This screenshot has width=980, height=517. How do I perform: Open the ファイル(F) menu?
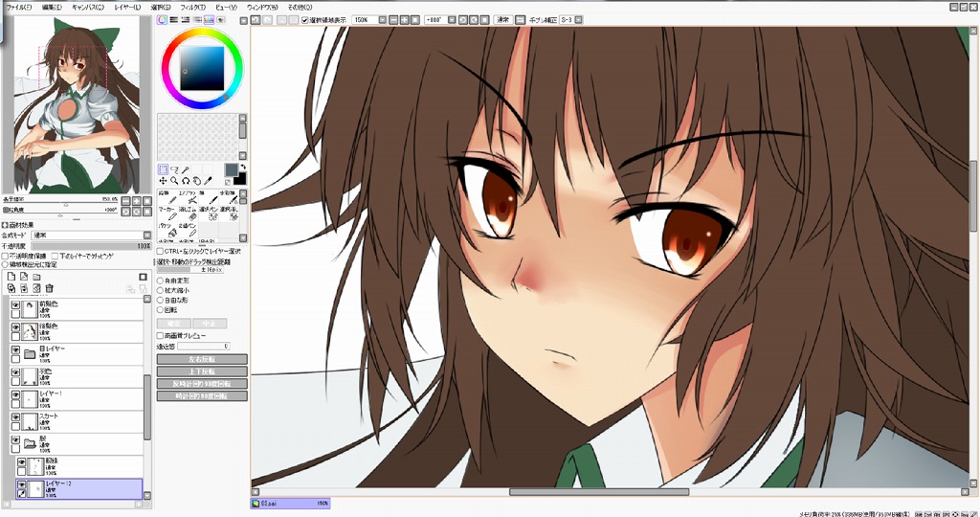point(18,7)
